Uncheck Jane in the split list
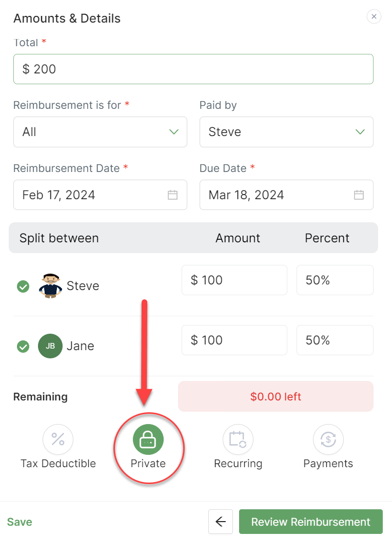This screenshot has width=392, height=537. click(23, 347)
